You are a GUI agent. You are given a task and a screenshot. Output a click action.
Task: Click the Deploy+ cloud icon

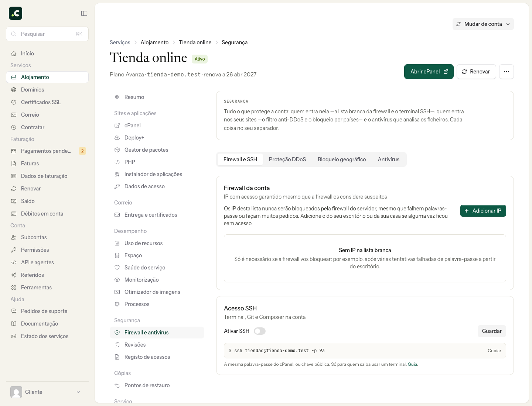click(117, 138)
